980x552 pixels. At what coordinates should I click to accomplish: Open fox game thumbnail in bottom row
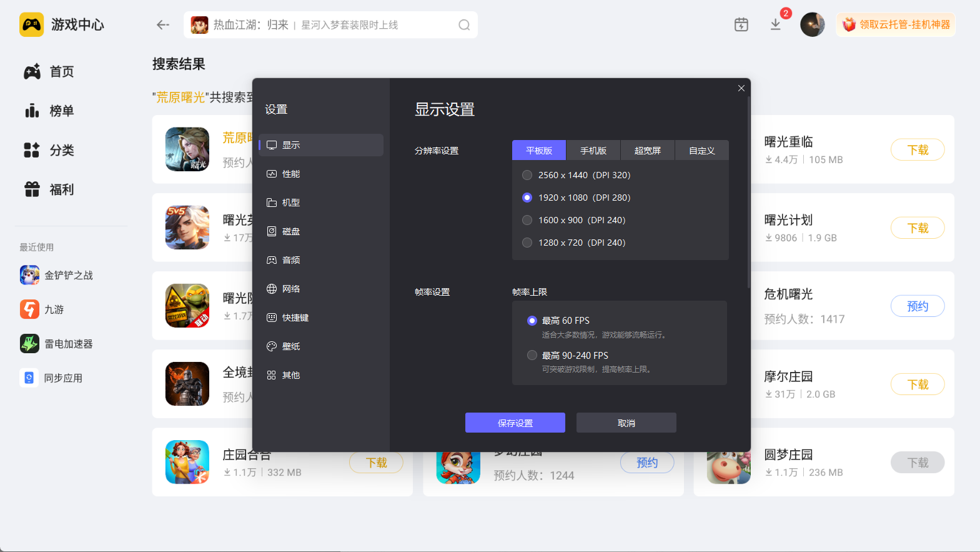tap(458, 468)
